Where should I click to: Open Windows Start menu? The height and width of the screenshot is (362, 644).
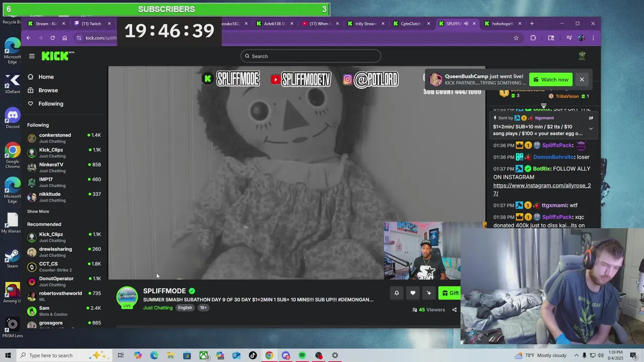8,355
